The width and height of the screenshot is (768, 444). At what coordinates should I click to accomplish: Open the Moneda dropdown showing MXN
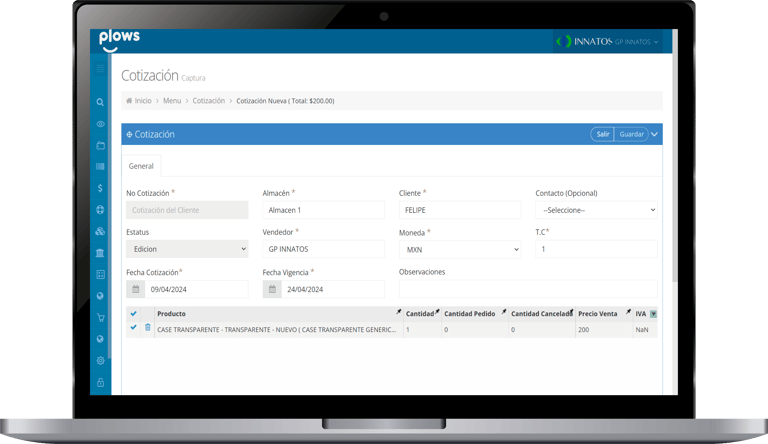(460, 249)
